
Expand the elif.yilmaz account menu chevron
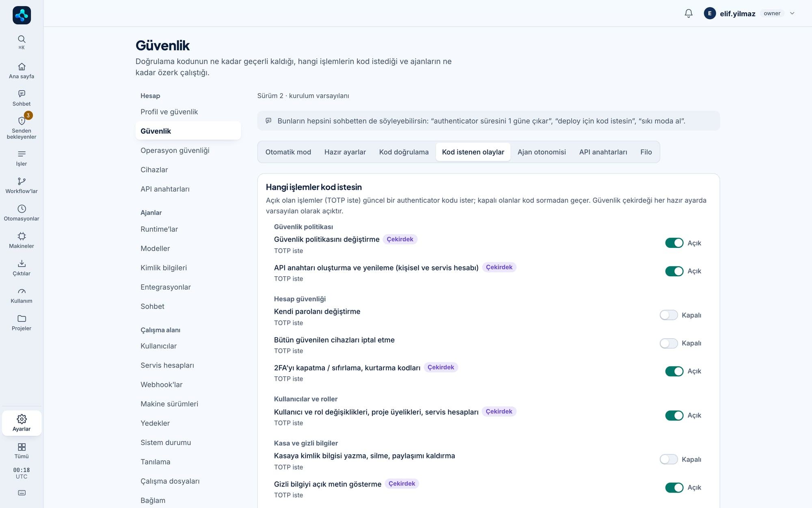(x=792, y=13)
